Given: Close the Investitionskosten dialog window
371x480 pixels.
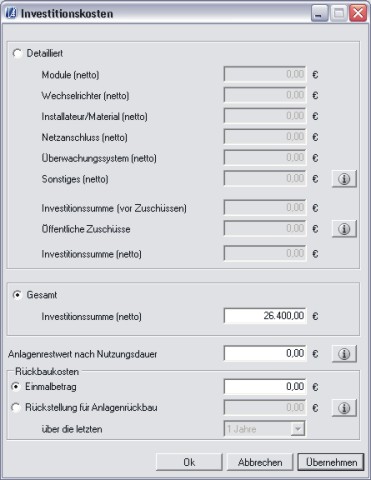Looking at the screenshot, I should coord(358,14).
